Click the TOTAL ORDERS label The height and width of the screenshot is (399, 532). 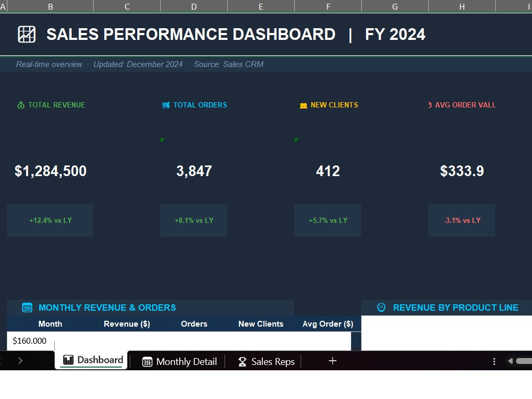[200, 105]
